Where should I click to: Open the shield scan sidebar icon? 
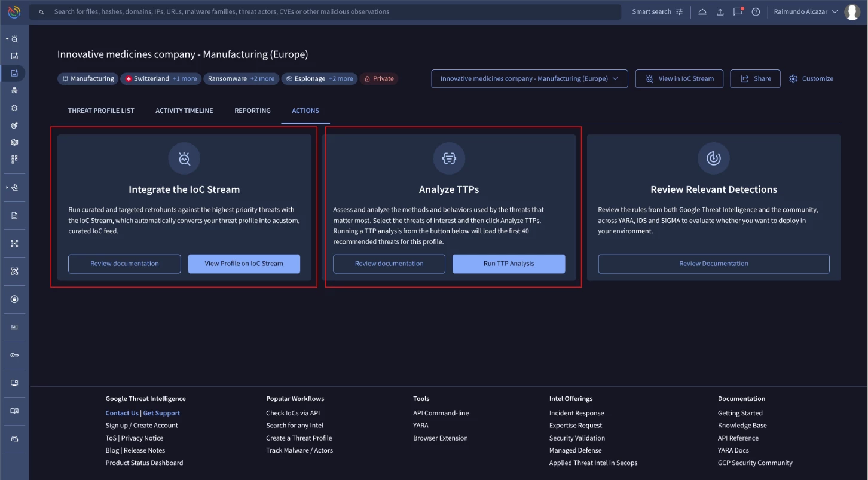14,271
